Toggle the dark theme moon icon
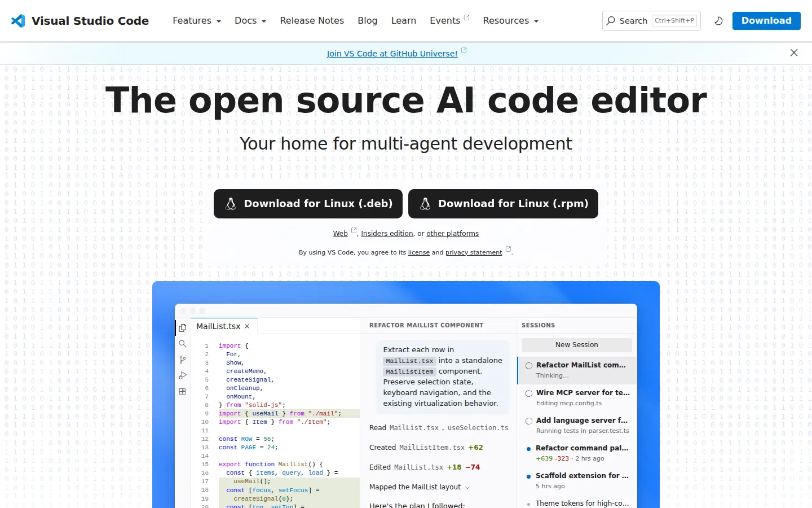The width and height of the screenshot is (812, 508). (x=718, y=21)
